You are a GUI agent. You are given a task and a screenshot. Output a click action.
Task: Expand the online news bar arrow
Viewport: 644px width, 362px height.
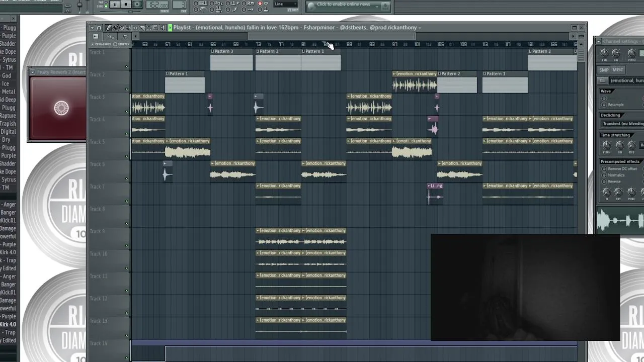(x=377, y=7)
